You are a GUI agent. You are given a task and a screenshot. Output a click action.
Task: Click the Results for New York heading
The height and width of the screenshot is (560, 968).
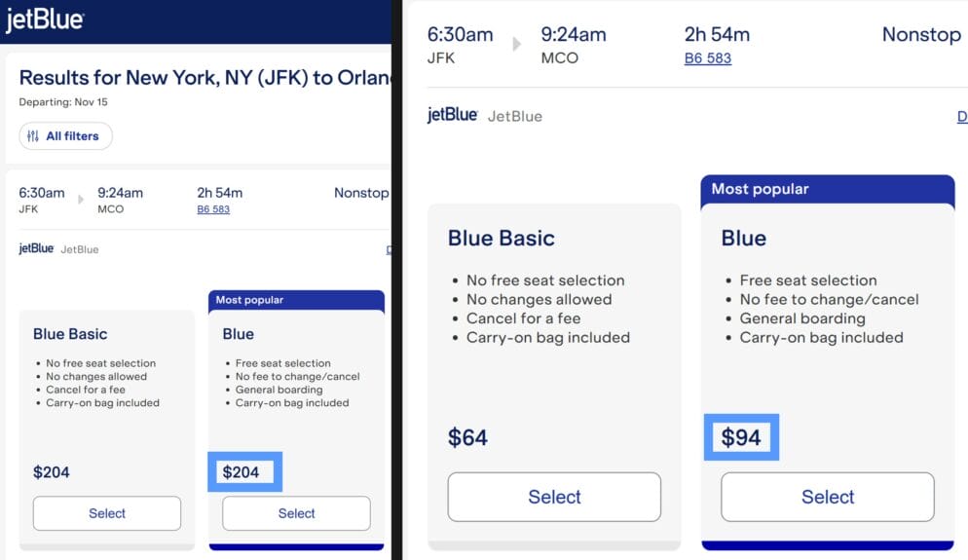point(205,78)
